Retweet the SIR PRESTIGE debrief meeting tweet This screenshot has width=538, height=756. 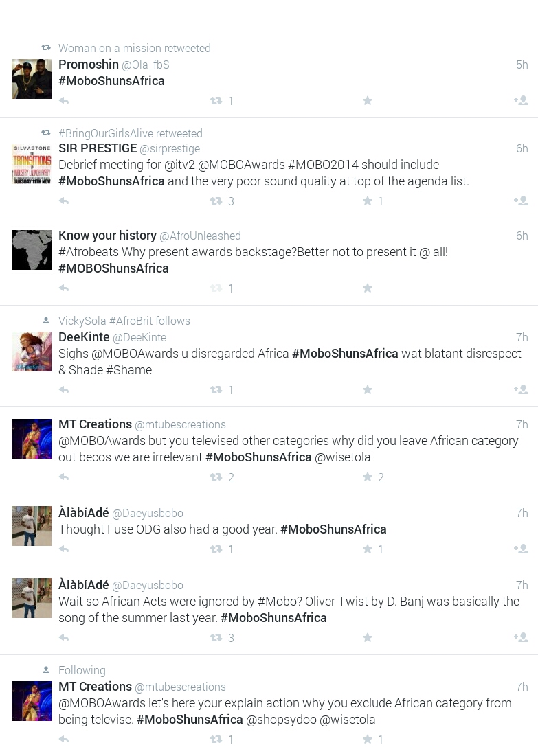[216, 201]
